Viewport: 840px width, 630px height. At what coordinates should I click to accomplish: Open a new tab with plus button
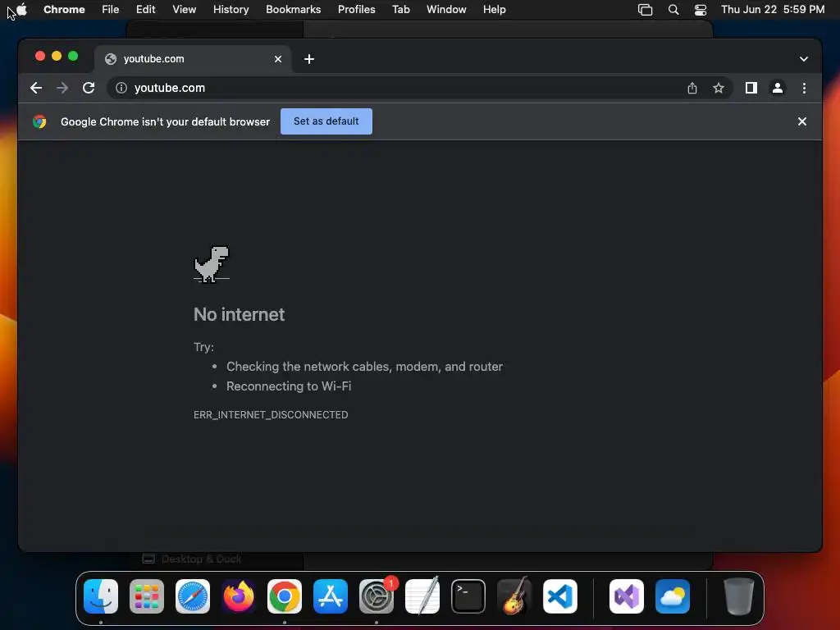pyautogui.click(x=309, y=59)
